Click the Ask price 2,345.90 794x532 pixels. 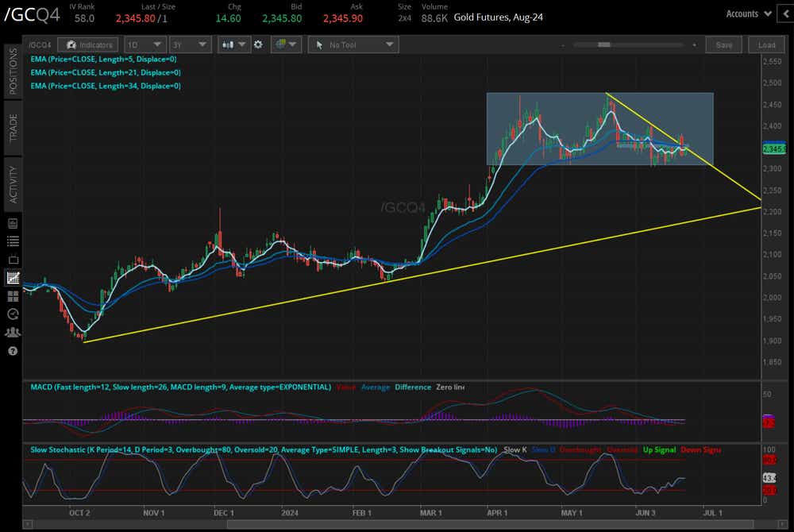pyautogui.click(x=343, y=18)
